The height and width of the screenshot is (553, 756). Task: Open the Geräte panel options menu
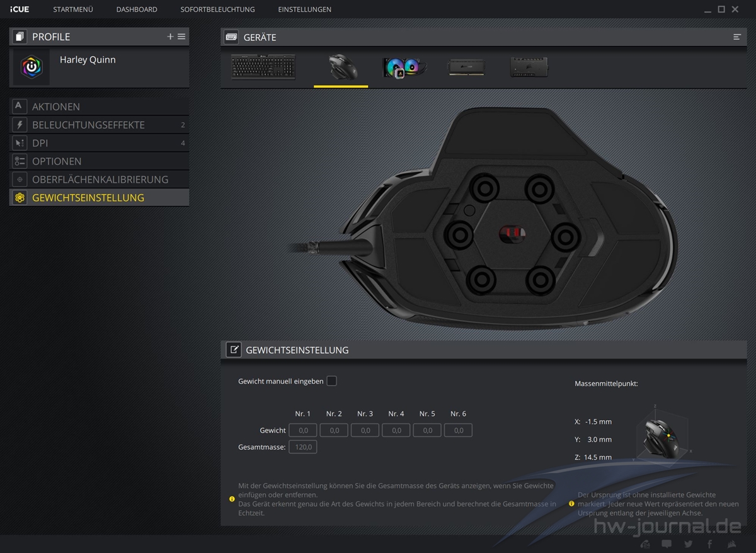tap(736, 37)
